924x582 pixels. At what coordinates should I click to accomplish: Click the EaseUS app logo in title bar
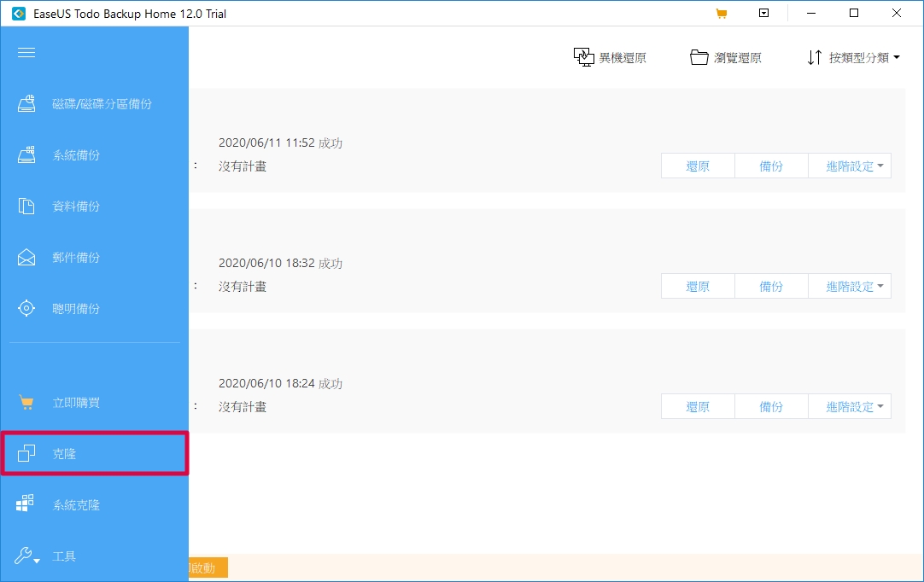[x=19, y=14]
